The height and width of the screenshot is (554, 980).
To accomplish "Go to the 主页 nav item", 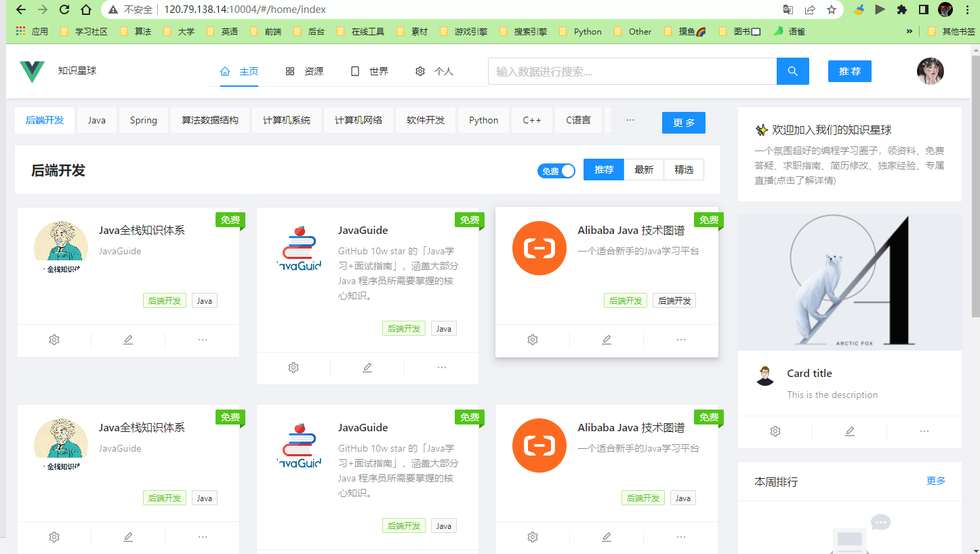I will [239, 71].
